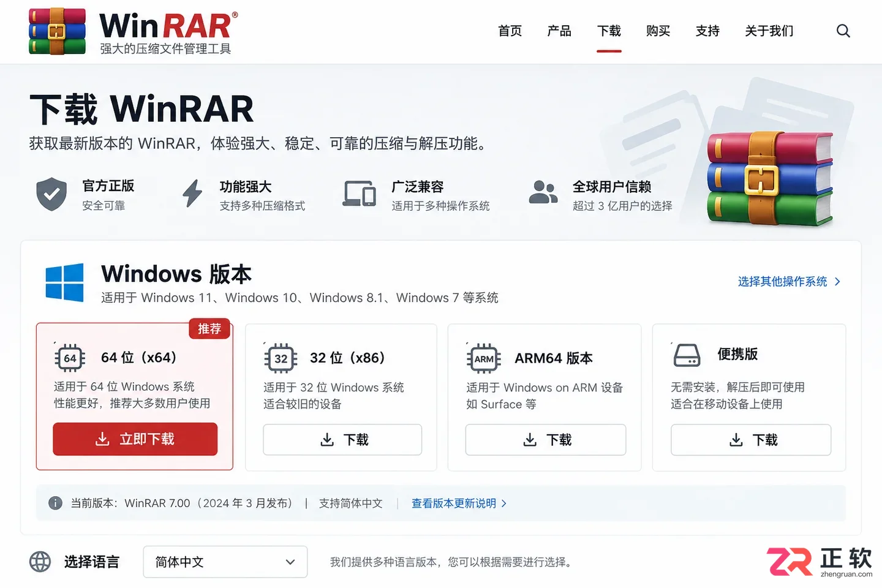Click the 选择语言 label

point(92,562)
